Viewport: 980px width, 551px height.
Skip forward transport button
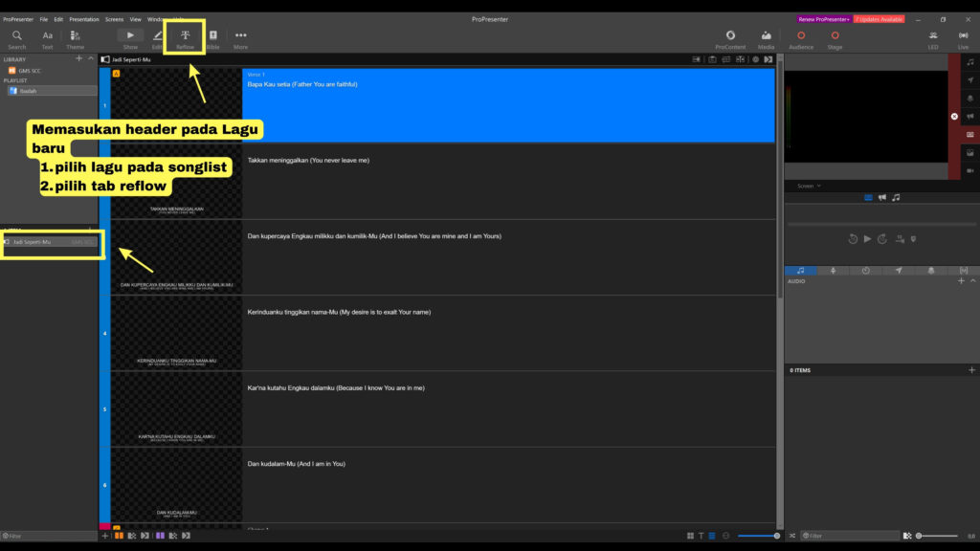(881, 238)
